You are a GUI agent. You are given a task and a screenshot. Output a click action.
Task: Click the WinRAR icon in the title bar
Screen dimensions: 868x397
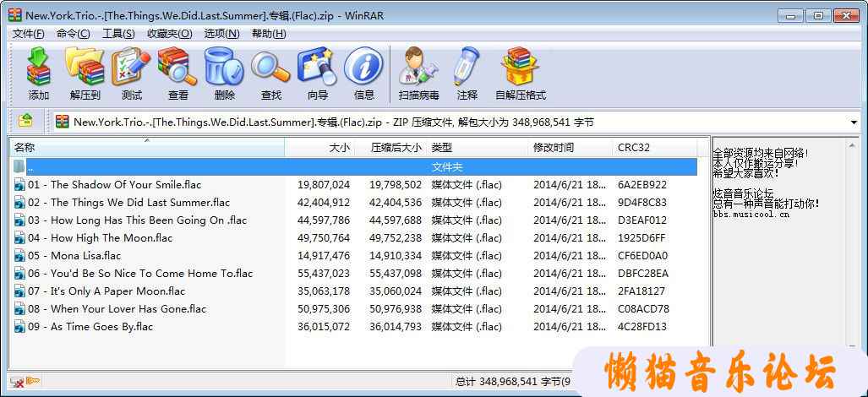(15, 15)
